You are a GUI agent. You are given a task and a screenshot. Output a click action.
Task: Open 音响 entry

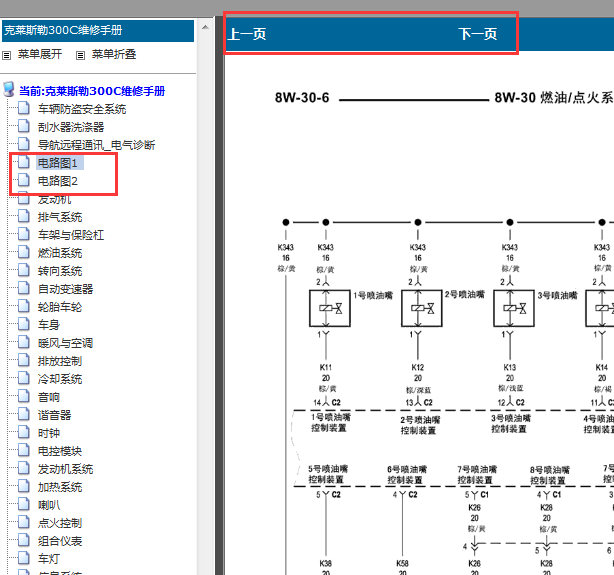(x=49, y=397)
